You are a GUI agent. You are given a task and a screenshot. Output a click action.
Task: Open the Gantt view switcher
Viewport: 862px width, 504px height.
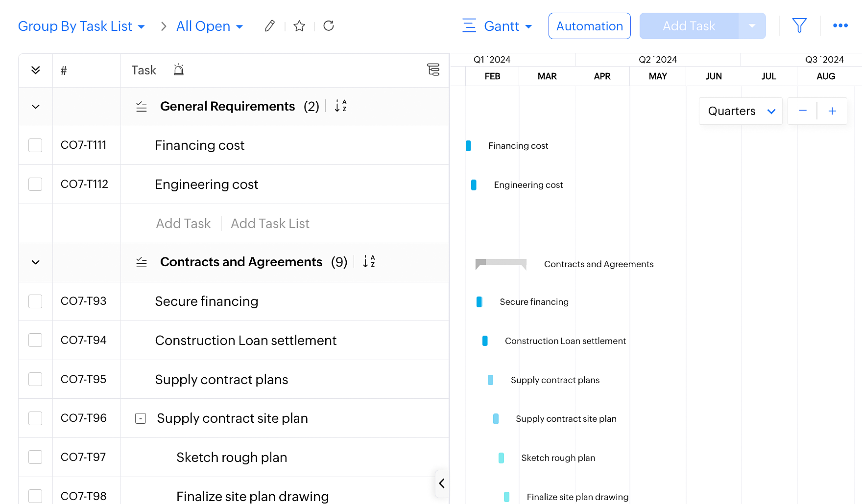pos(498,26)
